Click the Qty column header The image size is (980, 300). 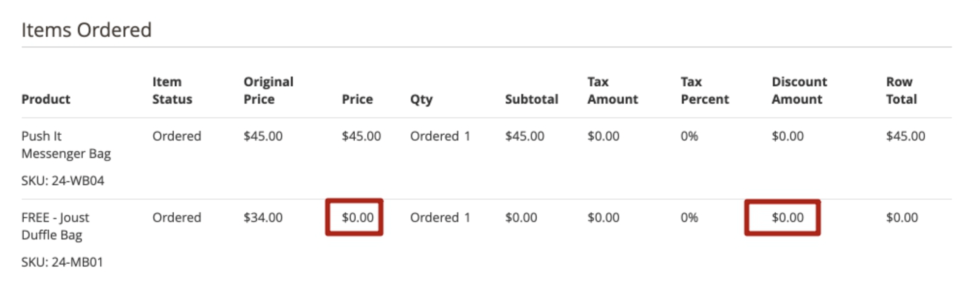421,100
